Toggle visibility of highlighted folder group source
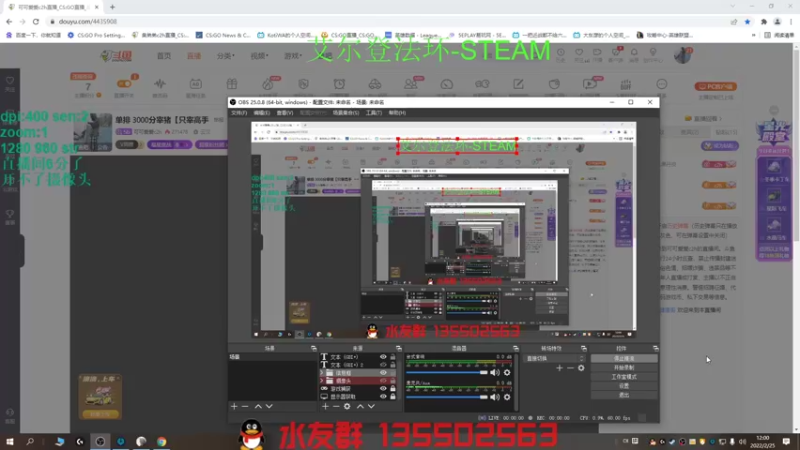 point(383,373)
